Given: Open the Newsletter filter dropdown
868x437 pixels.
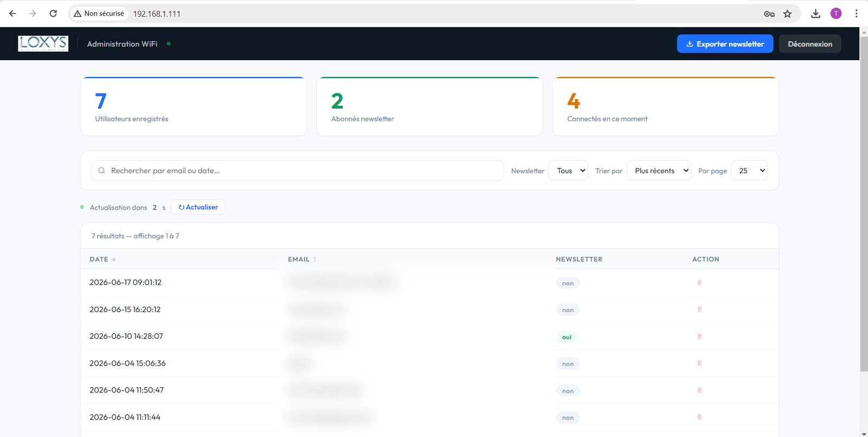Looking at the screenshot, I should 569,170.
